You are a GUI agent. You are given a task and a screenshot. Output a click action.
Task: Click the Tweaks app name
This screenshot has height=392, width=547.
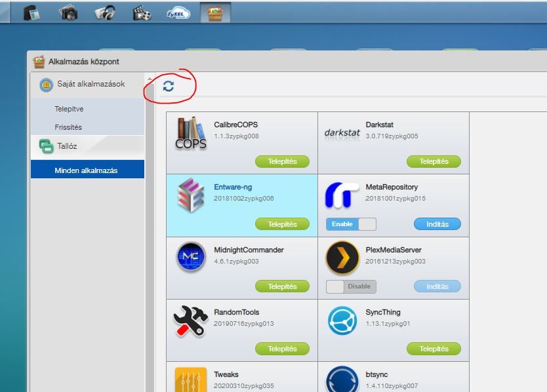(226, 374)
